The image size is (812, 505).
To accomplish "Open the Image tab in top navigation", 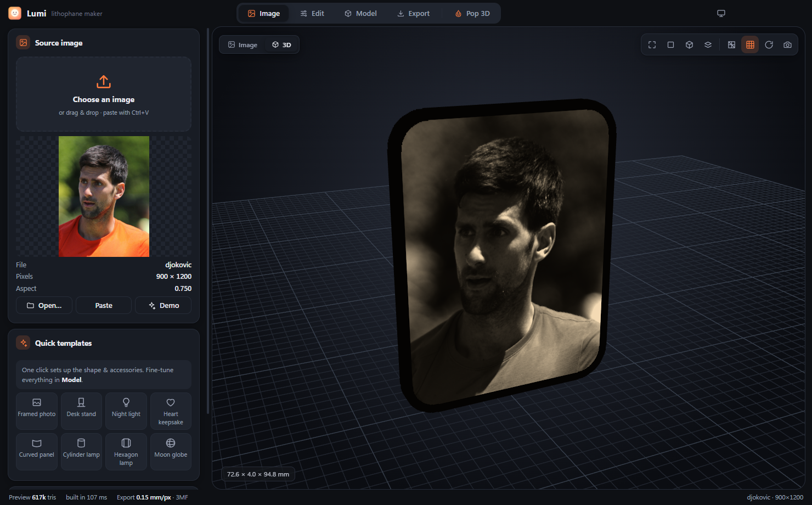I will pyautogui.click(x=264, y=13).
